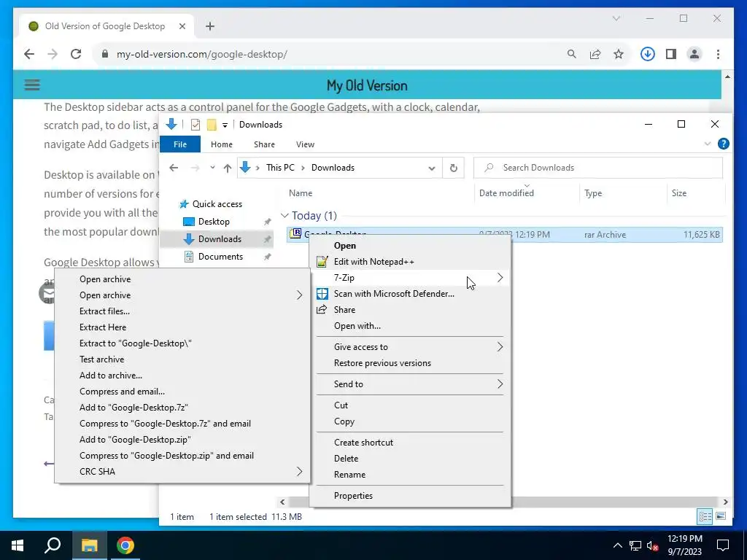Close the Old Version of Google Desktop tab
Viewport: 747px width, 560px height.
(x=182, y=26)
